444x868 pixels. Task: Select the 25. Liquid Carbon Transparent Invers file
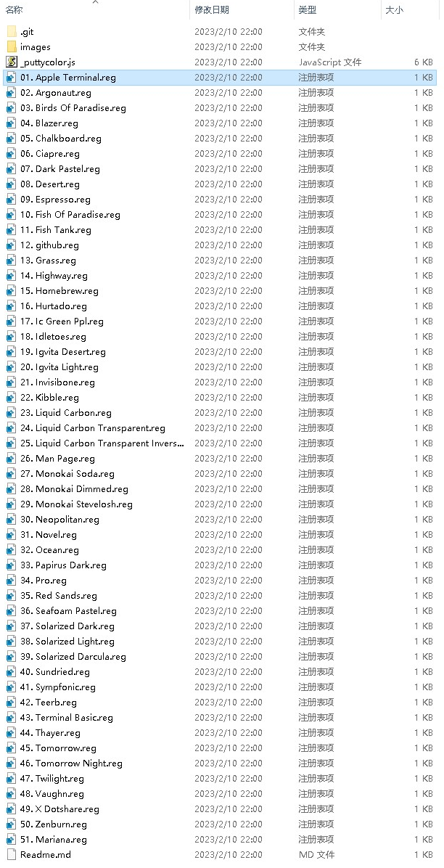102,443
